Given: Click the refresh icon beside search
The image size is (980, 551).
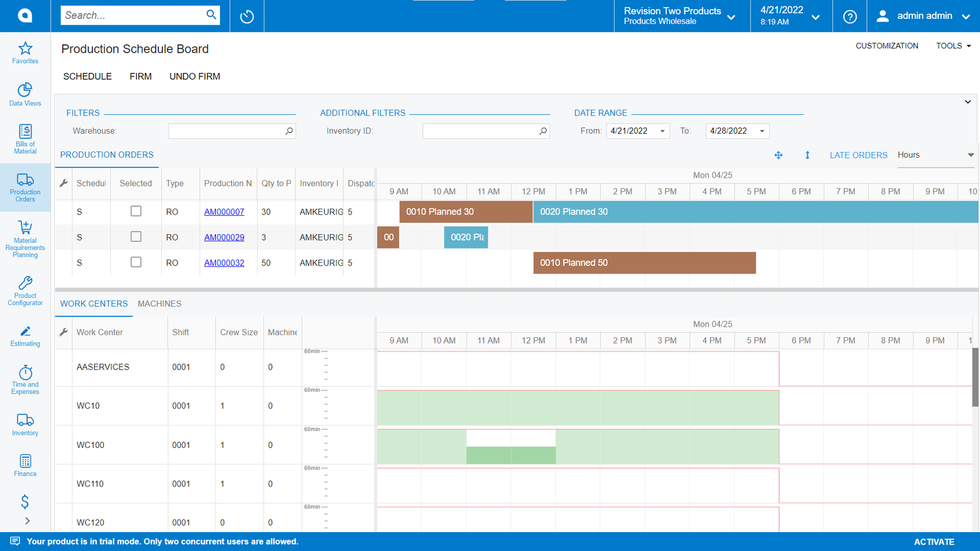Looking at the screenshot, I should coord(247,16).
